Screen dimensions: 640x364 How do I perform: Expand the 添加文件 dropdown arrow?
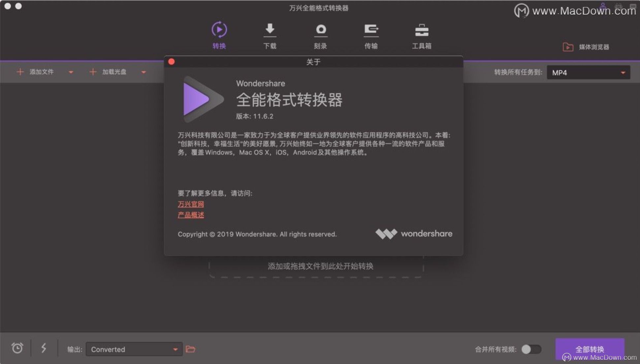(x=71, y=72)
